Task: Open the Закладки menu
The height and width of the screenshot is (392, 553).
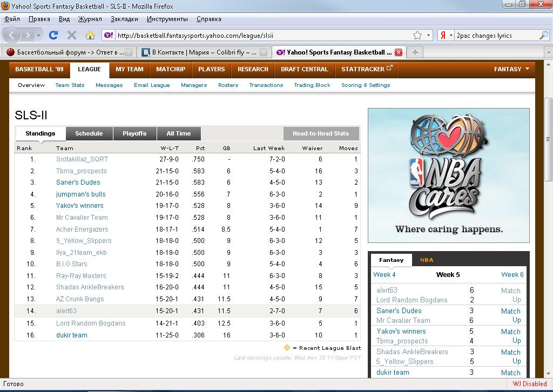Action: pos(124,19)
